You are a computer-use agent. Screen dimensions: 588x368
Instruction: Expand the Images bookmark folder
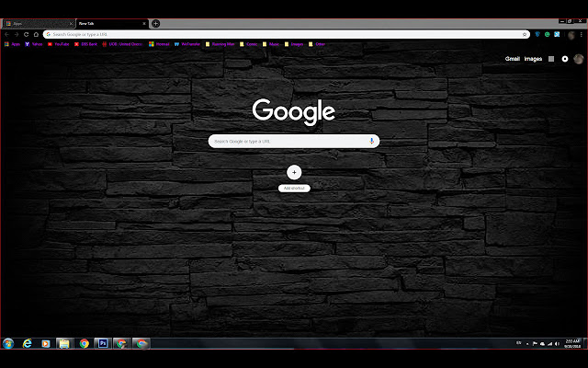(x=294, y=44)
